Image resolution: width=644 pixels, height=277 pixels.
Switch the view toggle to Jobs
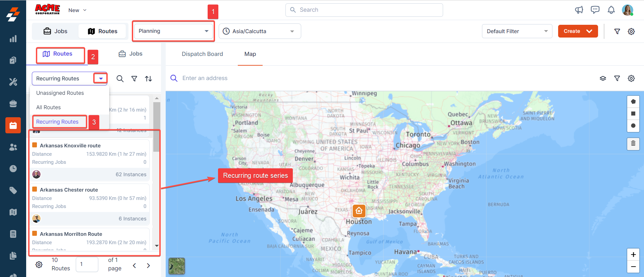pos(56,31)
